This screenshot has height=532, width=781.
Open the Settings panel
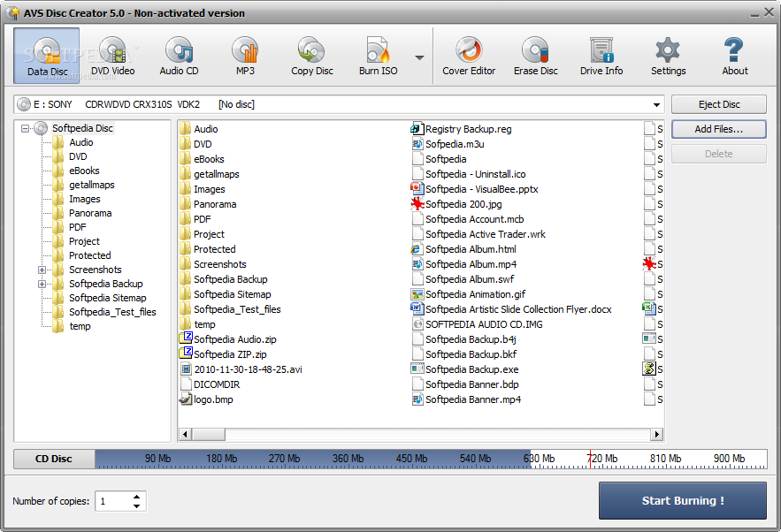coord(668,56)
